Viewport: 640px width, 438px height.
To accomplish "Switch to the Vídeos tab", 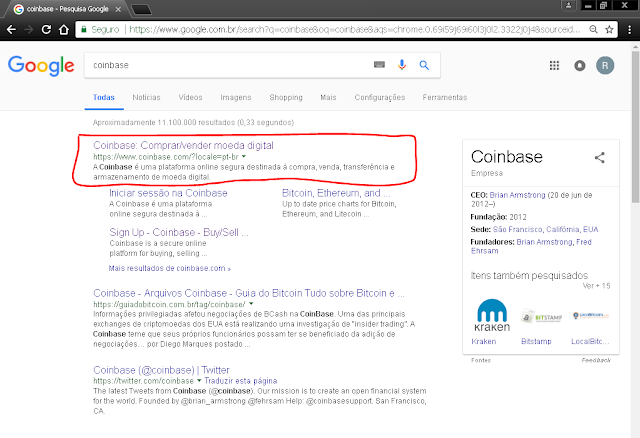I will [190, 97].
